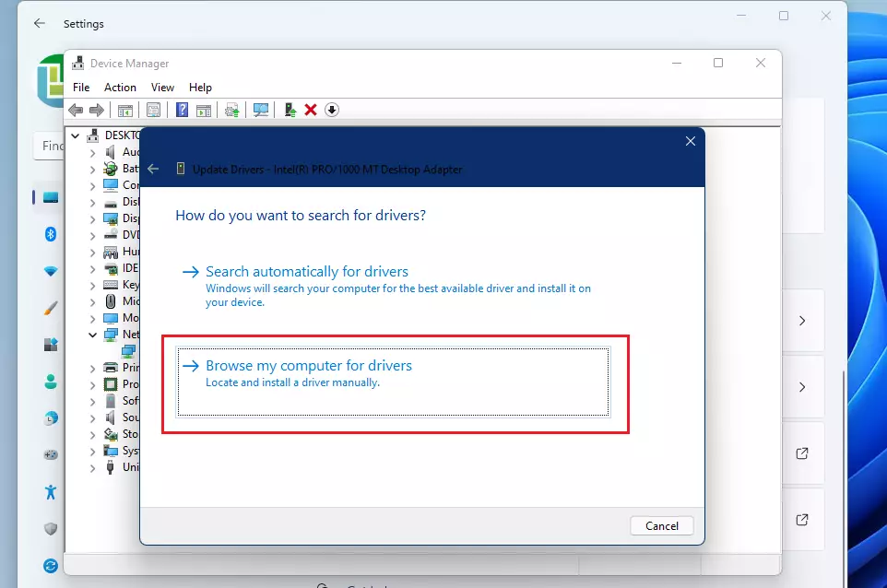Select the Monitors tree item

(122, 318)
